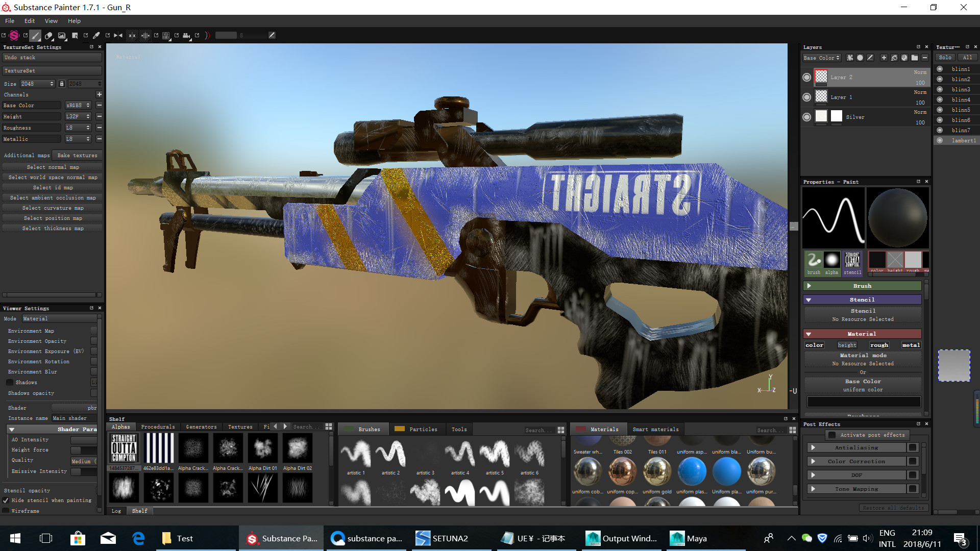This screenshot has width=980, height=551.
Task: Select the color picker eyedropper tool
Action: (x=96, y=36)
